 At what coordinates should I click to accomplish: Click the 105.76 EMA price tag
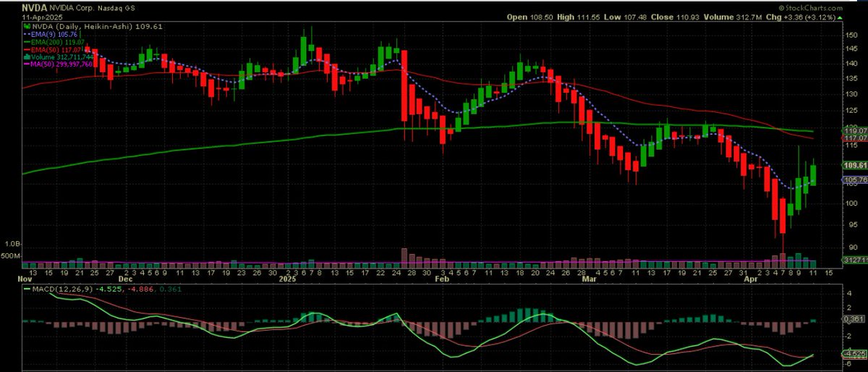[855, 180]
